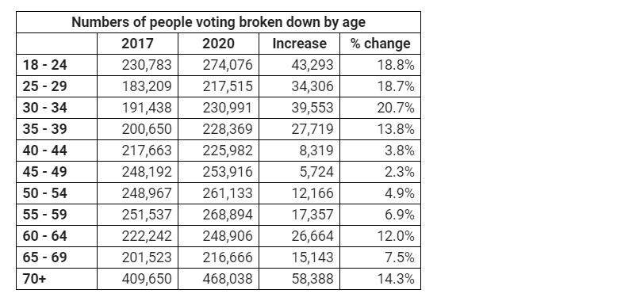Select the Increase column header

[x=300, y=44]
